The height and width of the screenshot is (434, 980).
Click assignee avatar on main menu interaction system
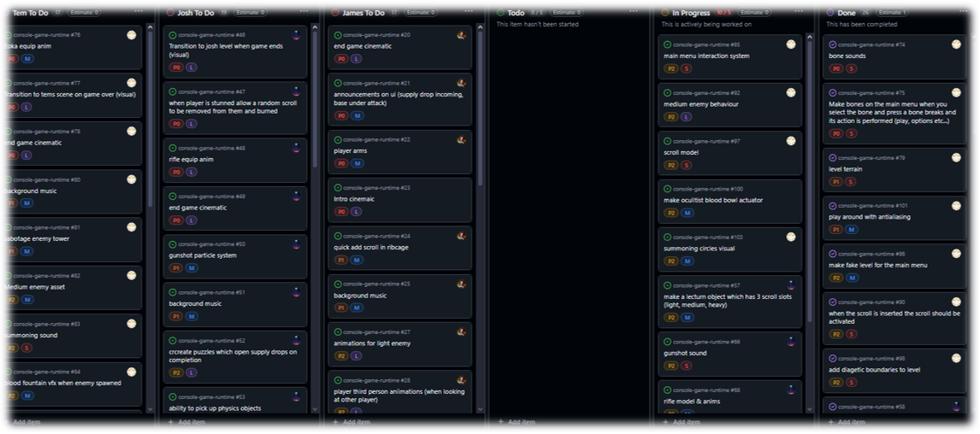coord(791,44)
